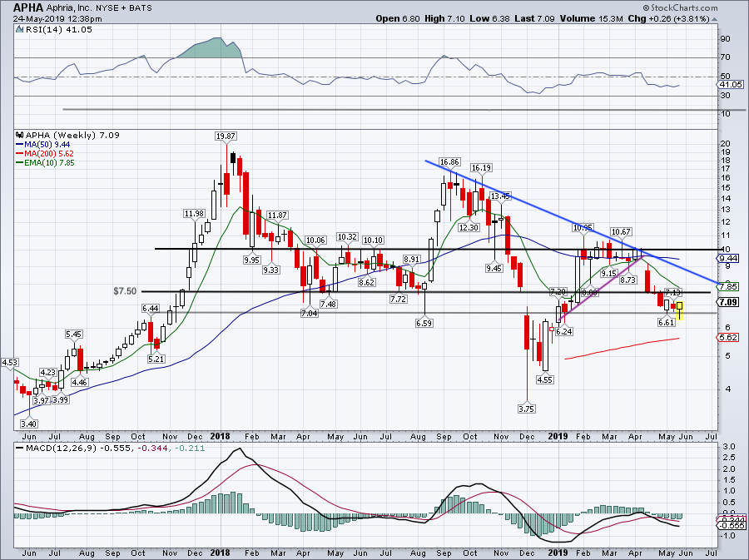The height and width of the screenshot is (560, 749).
Task: Click the 7.72 low price label
Action: click(x=399, y=299)
